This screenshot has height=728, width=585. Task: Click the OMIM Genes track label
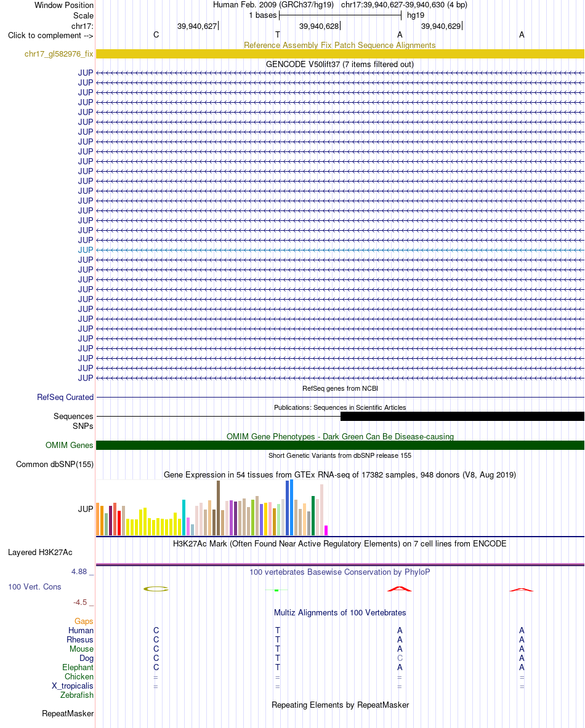[x=69, y=445]
